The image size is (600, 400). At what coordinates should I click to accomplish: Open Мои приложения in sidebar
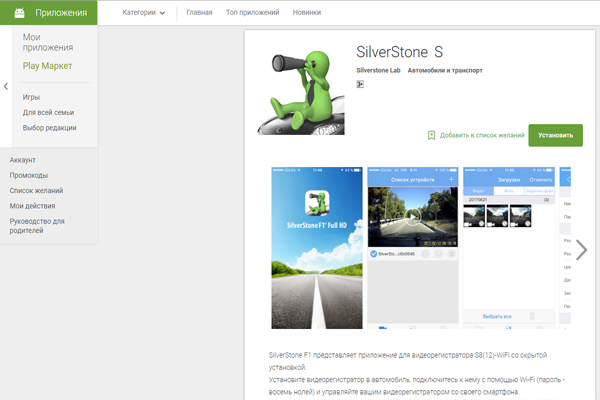[47, 42]
